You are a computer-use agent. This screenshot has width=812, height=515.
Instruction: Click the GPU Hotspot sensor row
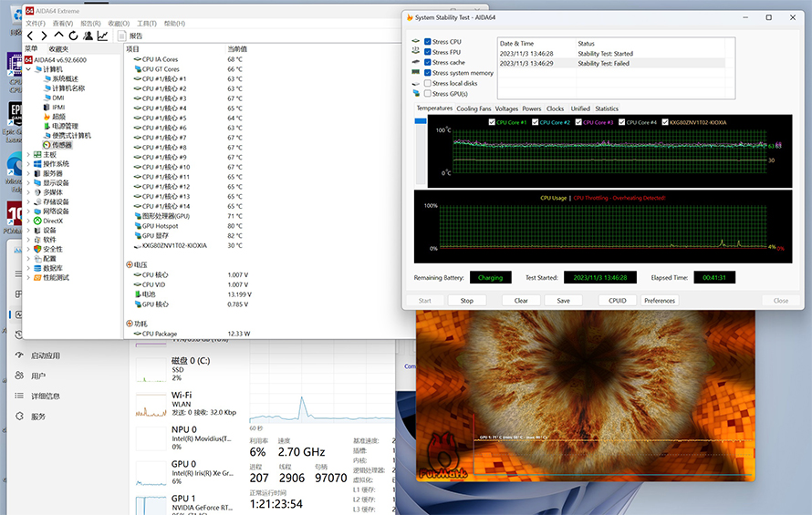187,226
